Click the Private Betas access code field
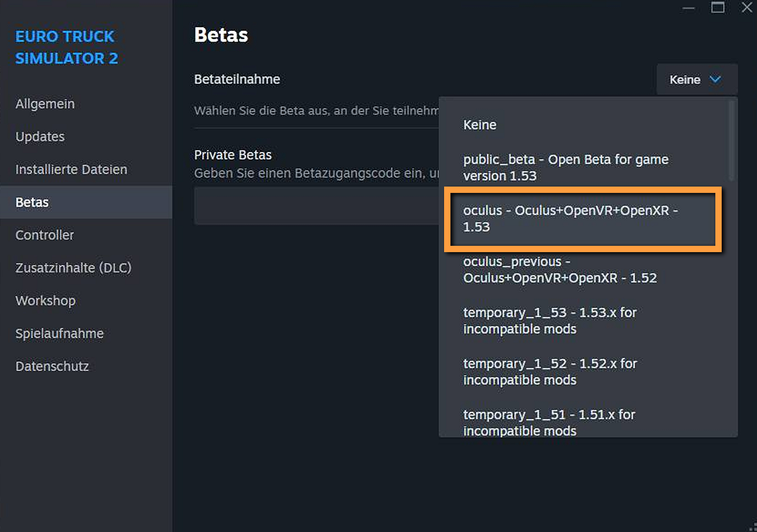Screen dimensions: 757x532 pyautogui.click(x=317, y=205)
